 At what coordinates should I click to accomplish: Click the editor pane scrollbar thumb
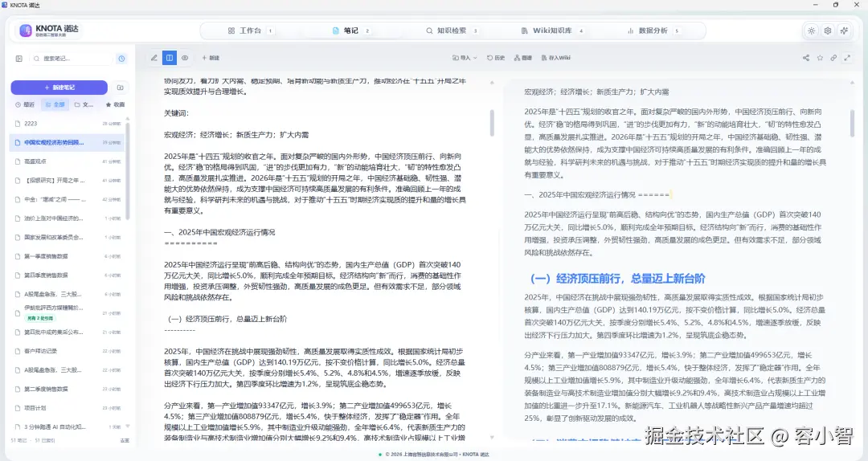492,122
